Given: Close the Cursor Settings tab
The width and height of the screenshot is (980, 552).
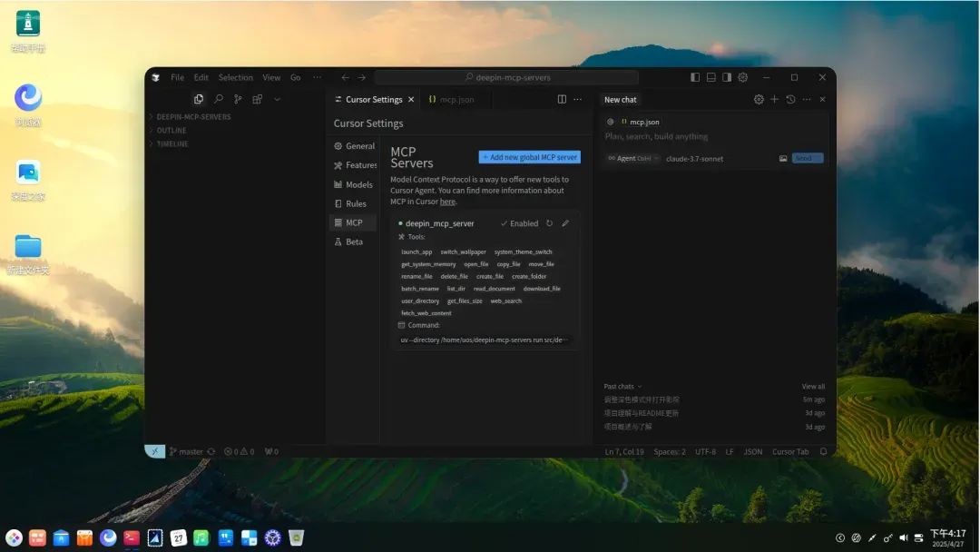Looking at the screenshot, I should (411, 99).
